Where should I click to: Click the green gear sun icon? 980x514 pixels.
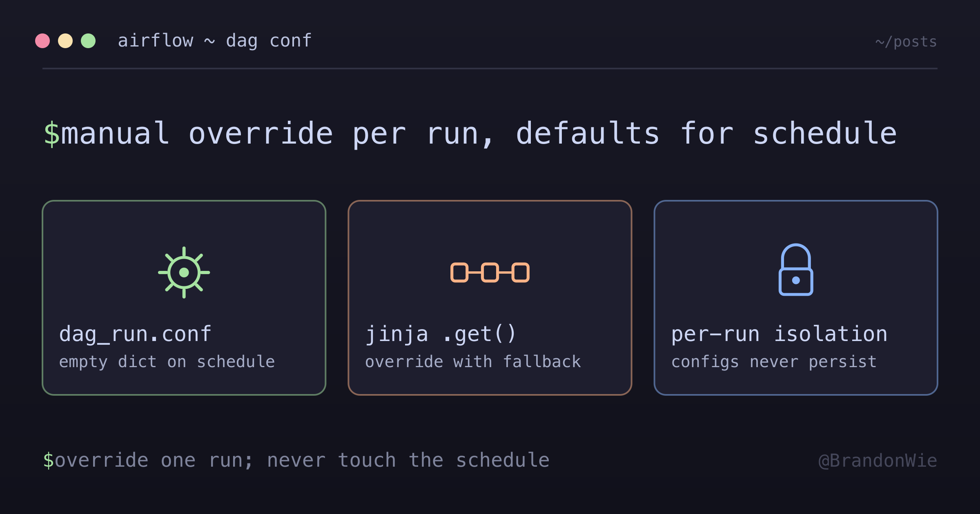pos(184,273)
